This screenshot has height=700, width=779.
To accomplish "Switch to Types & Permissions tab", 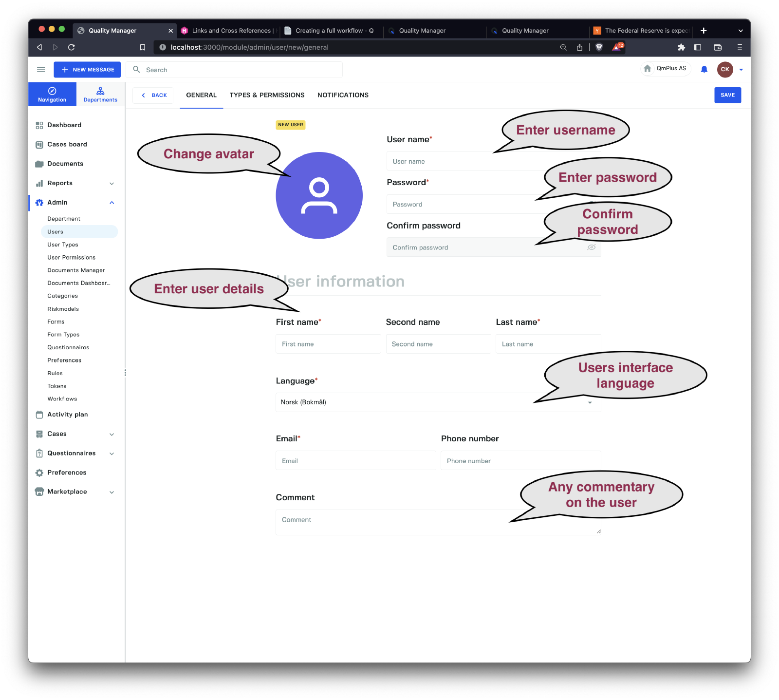I will click(267, 95).
